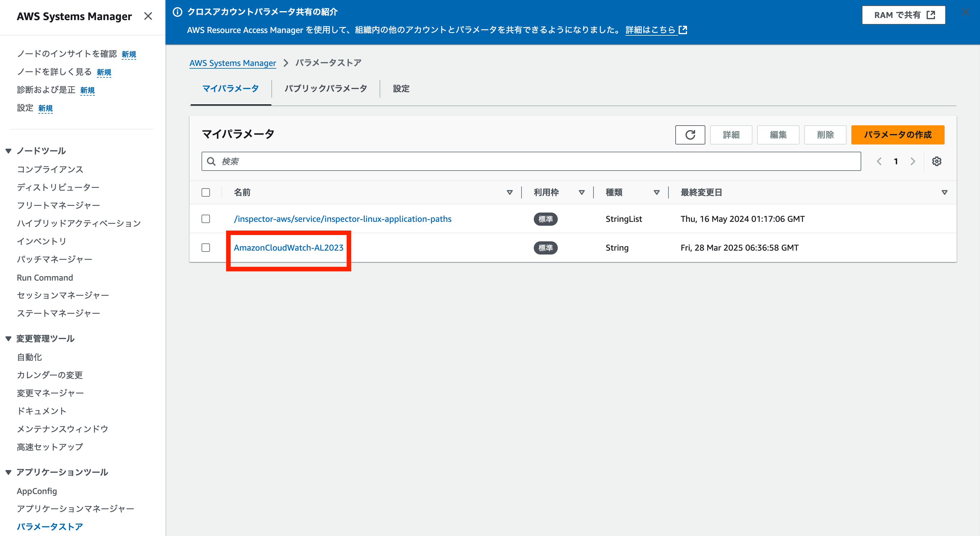The height and width of the screenshot is (536, 980).
Task: Open フリートマネージャー in sidebar
Action: click(58, 205)
